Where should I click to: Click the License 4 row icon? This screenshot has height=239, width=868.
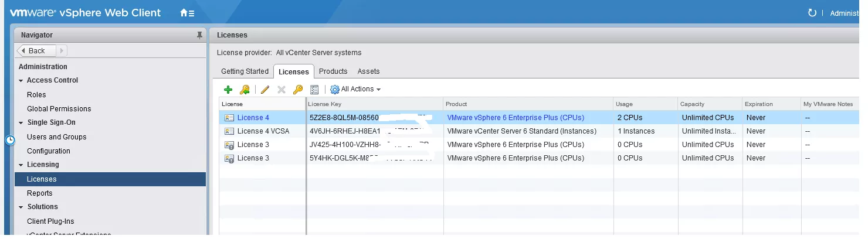[229, 118]
